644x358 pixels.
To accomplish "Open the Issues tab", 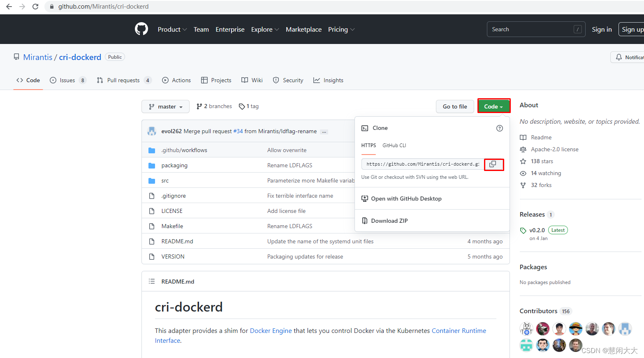I will point(68,80).
